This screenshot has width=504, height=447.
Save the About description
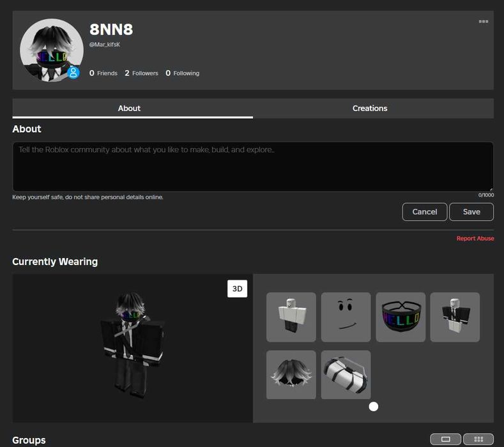[471, 212]
